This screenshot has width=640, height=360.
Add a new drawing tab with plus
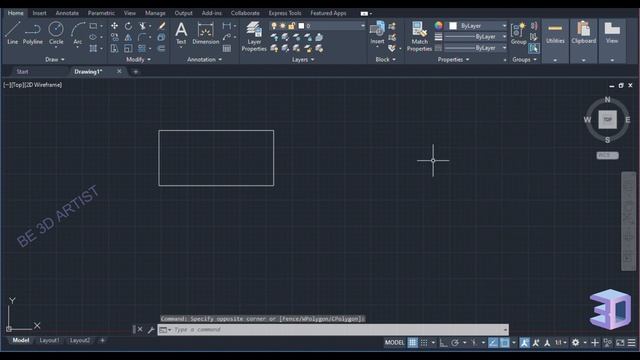tap(136, 72)
